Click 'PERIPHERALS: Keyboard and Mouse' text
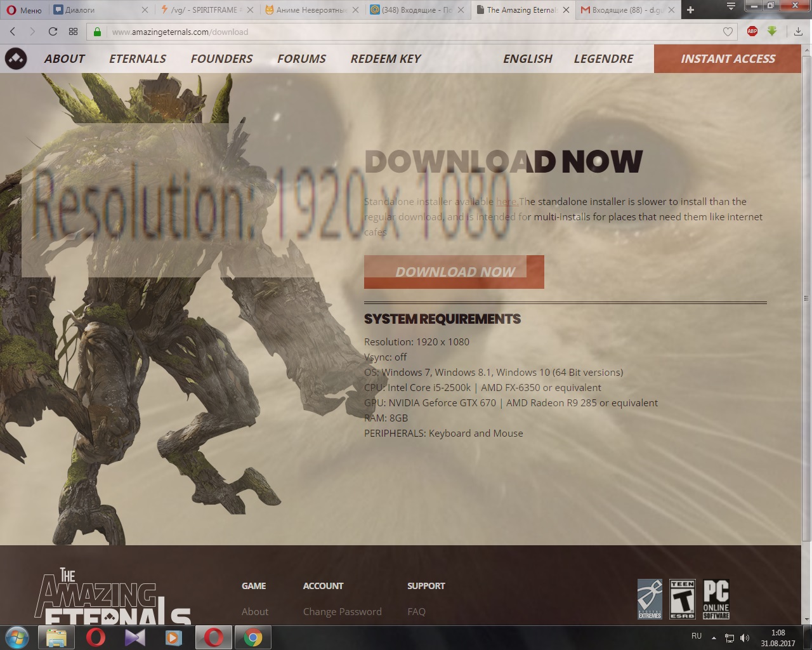This screenshot has width=812, height=650. pos(443,433)
